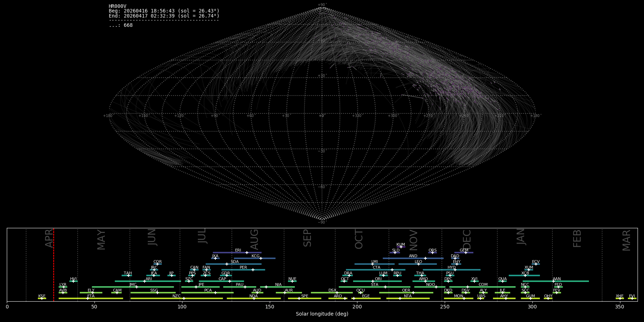Click the 150 tick on solar longitude axis

point(270,307)
